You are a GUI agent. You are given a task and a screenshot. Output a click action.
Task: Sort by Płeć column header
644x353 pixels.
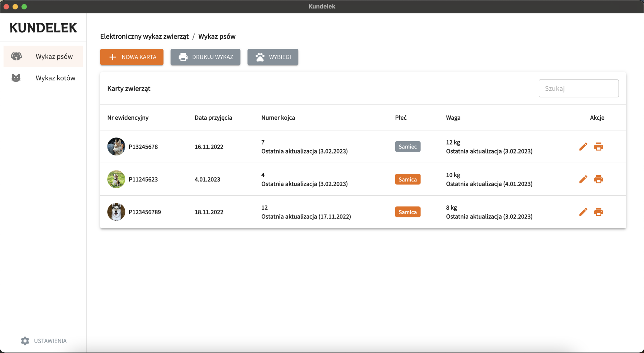[401, 118]
